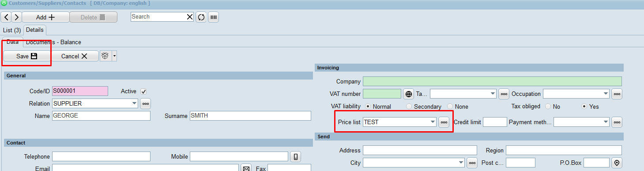Click the Save button
644x171 pixels.
point(27,56)
